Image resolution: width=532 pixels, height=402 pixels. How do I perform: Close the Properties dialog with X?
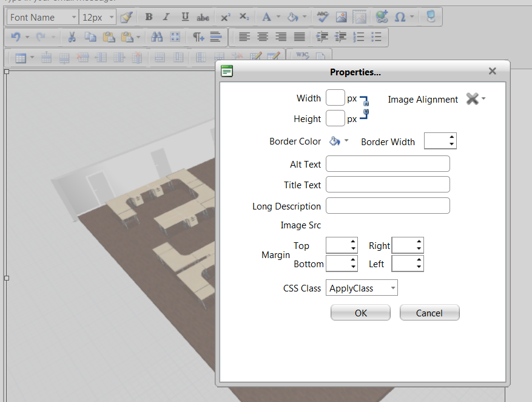click(492, 72)
